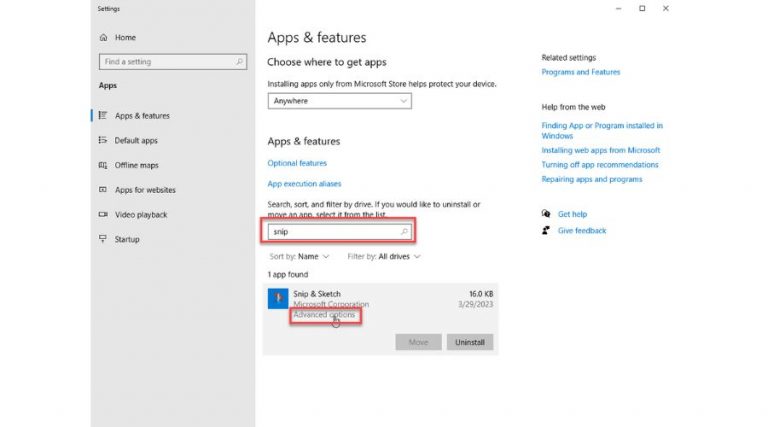Open Turning off app recommendations link
The width and height of the screenshot is (768, 427).
click(x=600, y=165)
